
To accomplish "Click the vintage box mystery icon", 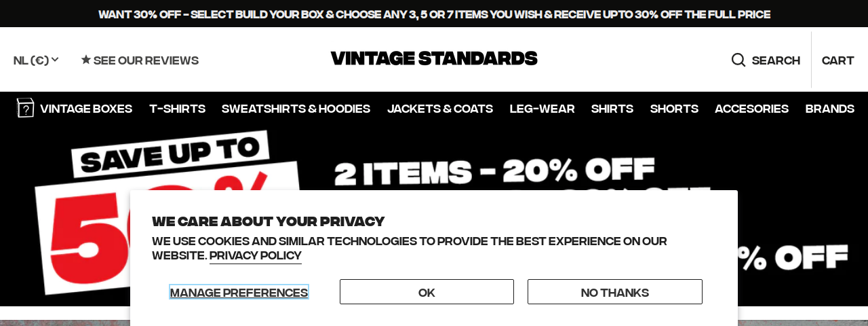I will [x=25, y=108].
